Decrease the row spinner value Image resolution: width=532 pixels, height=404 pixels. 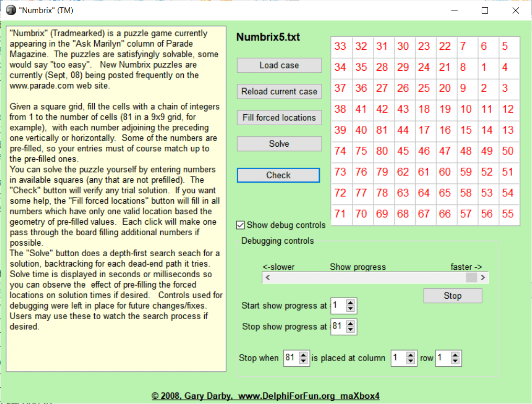[456, 361]
